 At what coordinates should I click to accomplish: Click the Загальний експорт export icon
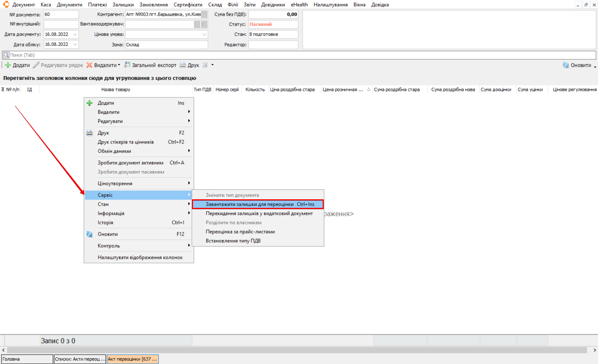(x=127, y=65)
